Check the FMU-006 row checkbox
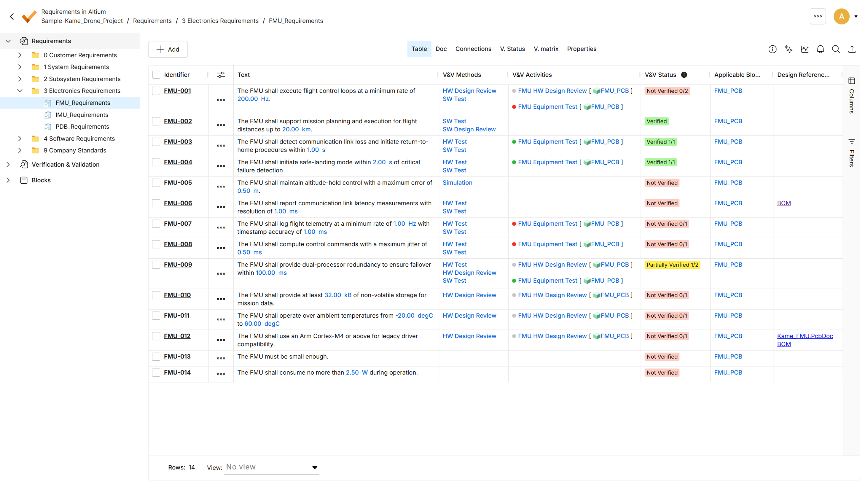868x488 pixels. (x=156, y=203)
